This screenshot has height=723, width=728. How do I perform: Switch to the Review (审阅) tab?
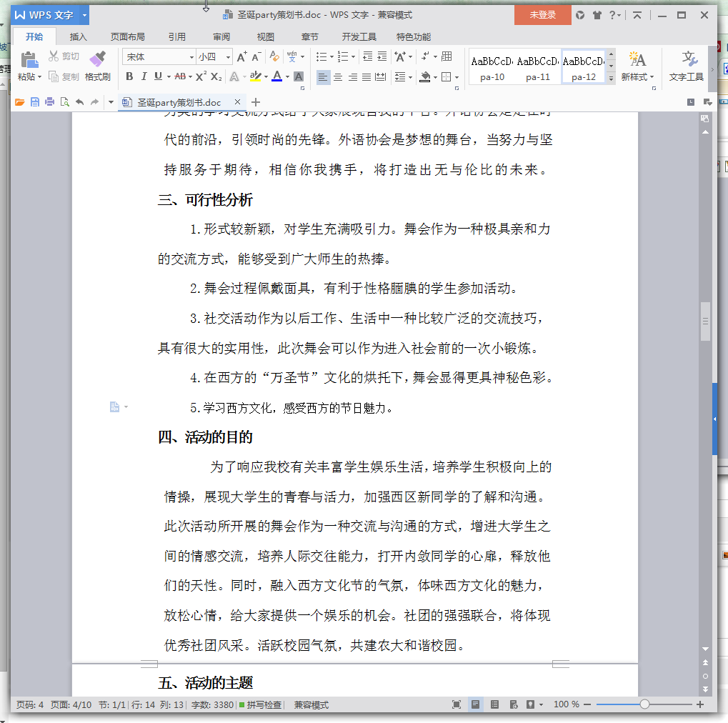[x=221, y=36]
